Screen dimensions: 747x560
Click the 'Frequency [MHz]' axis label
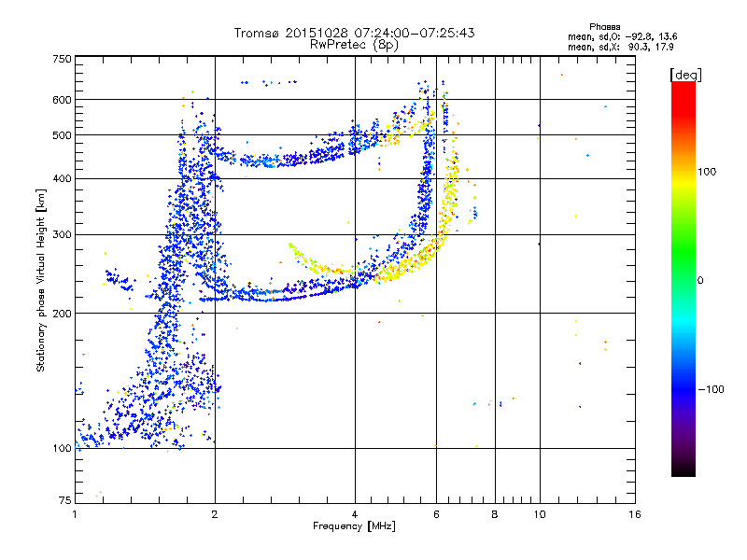[354, 526]
